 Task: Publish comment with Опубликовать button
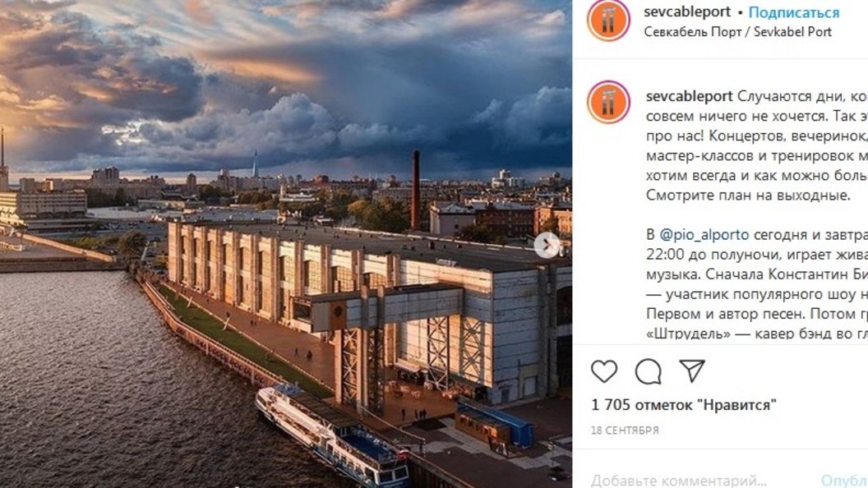point(844,481)
